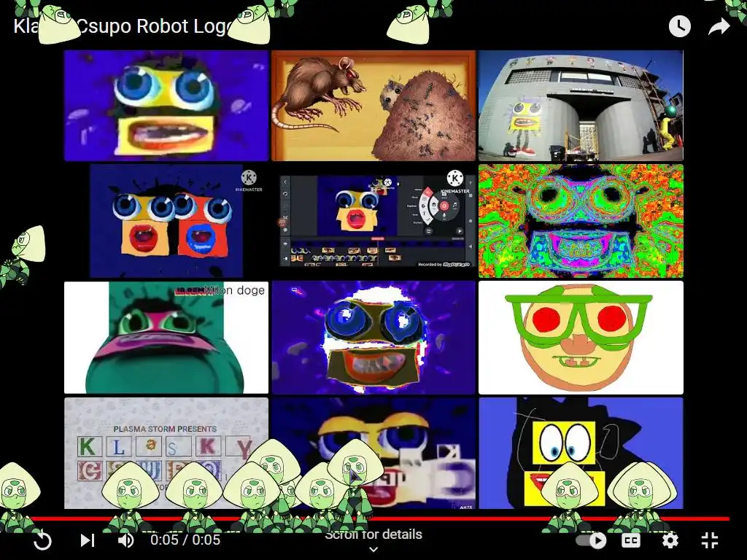Click the Watch later clock icon
This screenshot has height=560, width=747.
coord(679,26)
